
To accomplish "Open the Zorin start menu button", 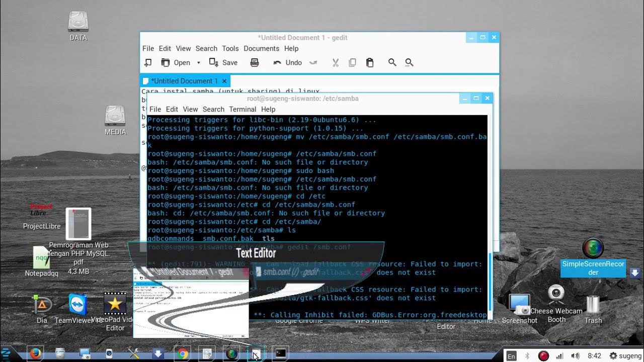I will 6,354.
